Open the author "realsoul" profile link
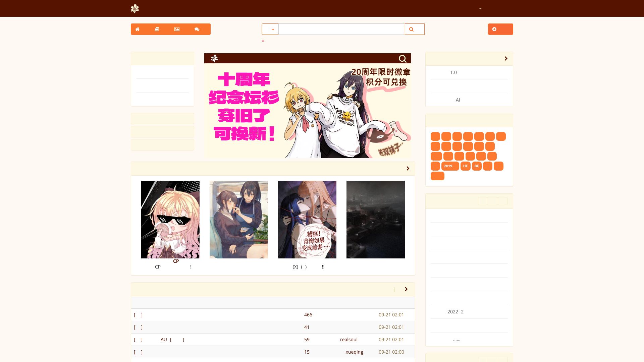Screen dimensions: 644x362 coord(349,340)
